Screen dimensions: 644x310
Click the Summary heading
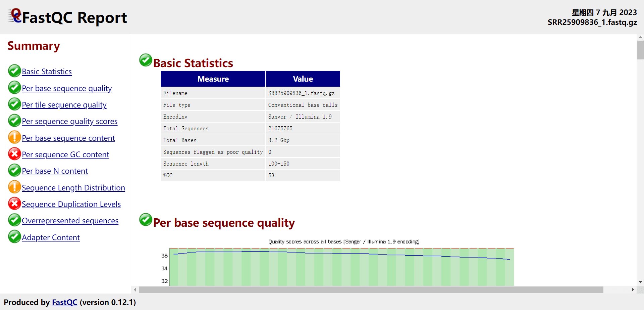click(34, 46)
